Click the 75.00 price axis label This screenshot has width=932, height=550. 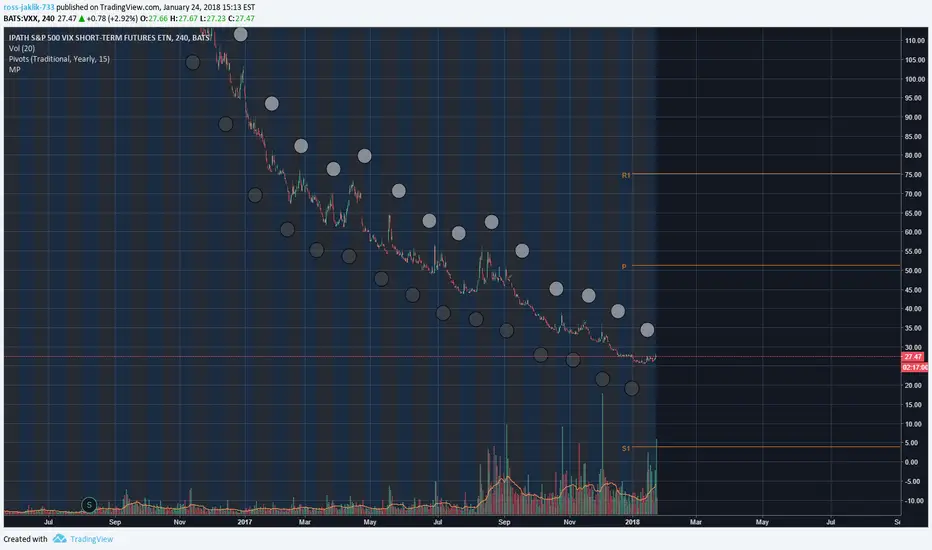pos(915,175)
